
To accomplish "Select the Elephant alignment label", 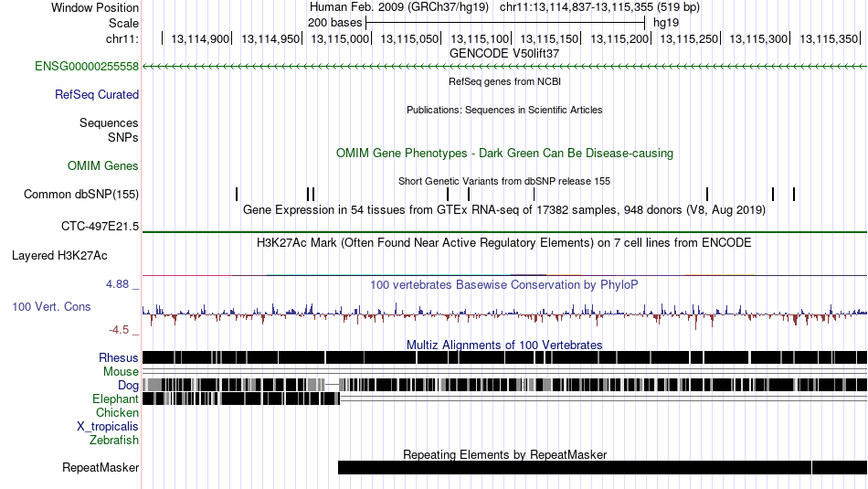I will (115, 399).
